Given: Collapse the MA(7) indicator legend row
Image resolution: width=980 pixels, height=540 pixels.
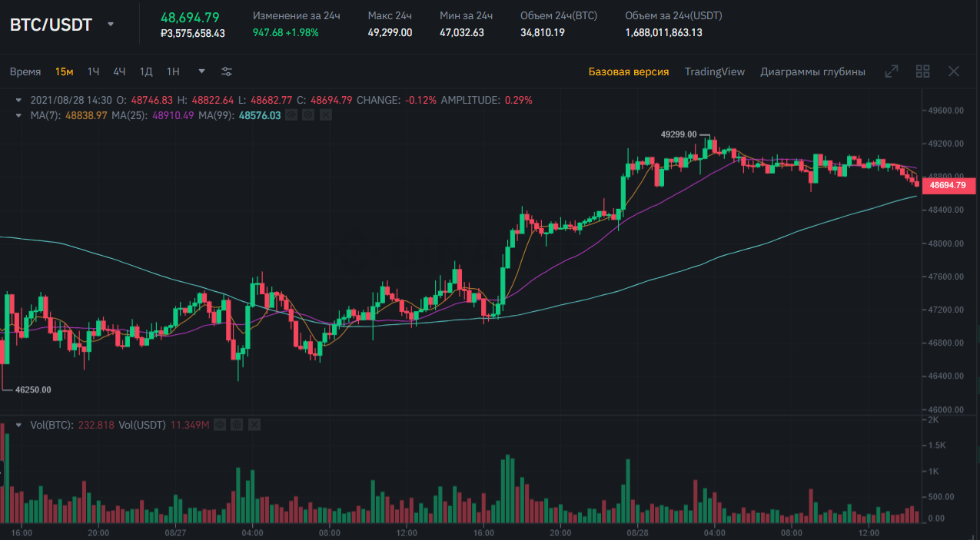Looking at the screenshot, I should click(x=18, y=115).
